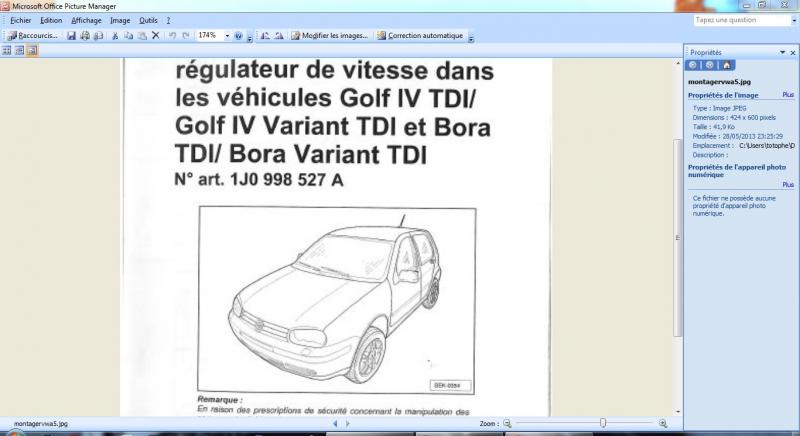Click 'Taille : 41,9 Ko' text
The height and width of the screenshot is (436, 800).
point(714,127)
